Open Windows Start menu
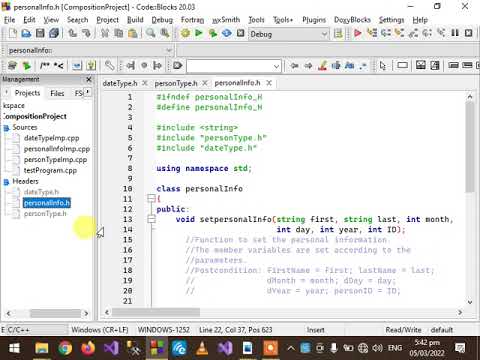This screenshot has height=360, width=480. (14, 348)
